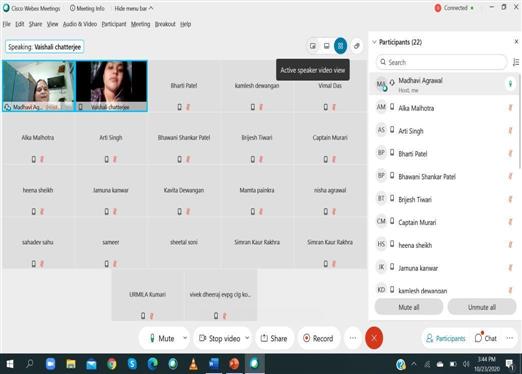Open the Breakout menu
This screenshot has width=522, height=374.
tap(165, 24)
